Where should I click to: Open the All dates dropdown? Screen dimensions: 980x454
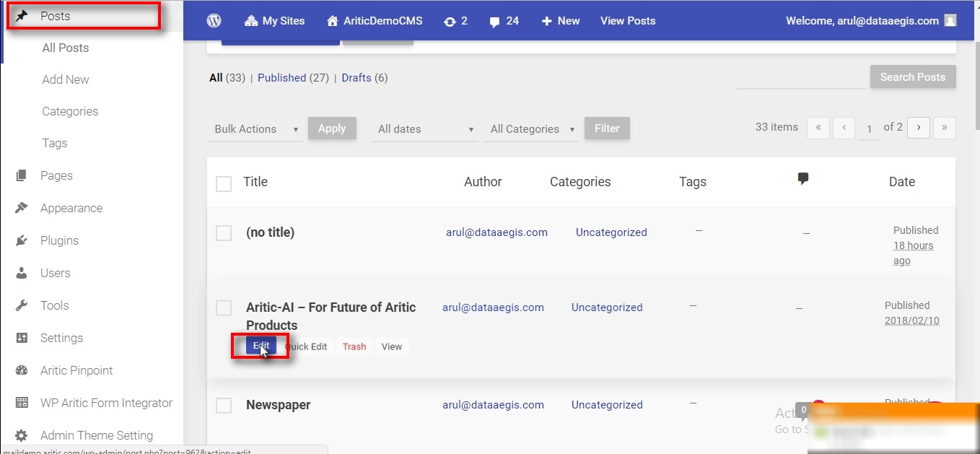coord(424,129)
